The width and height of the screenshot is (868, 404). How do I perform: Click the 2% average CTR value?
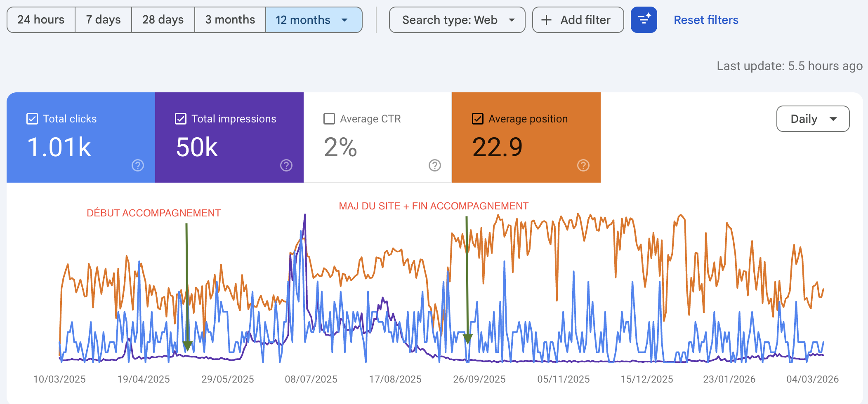[340, 147]
